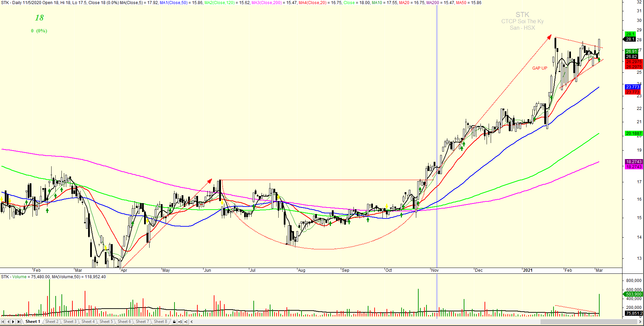This screenshot has width=644, height=326.
Task: Open the Sheet 3 tab
Action: tap(70, 322)
